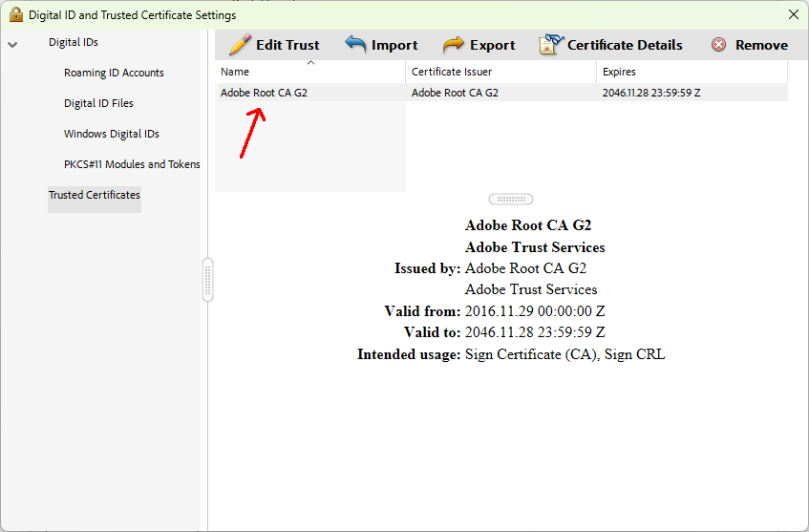Click the red Remove icon
809x532 pixels.
[x=718, y=45]
